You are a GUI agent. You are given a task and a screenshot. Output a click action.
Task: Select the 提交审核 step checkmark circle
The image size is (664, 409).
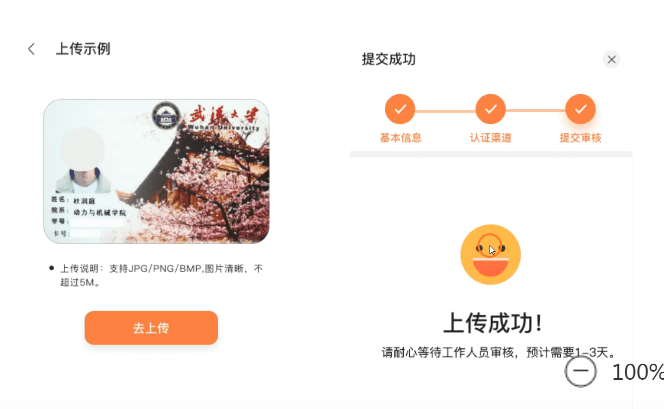[581, 109]
